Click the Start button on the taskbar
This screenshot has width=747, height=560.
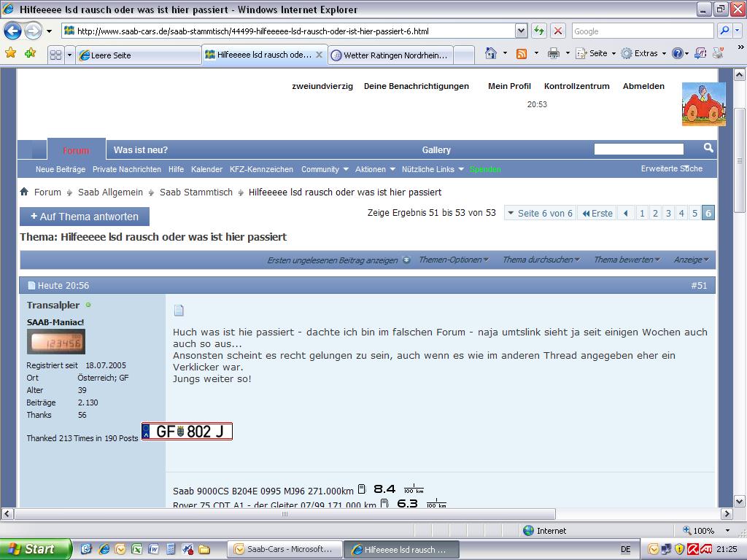pyautogui.click(x=36, y=549)
